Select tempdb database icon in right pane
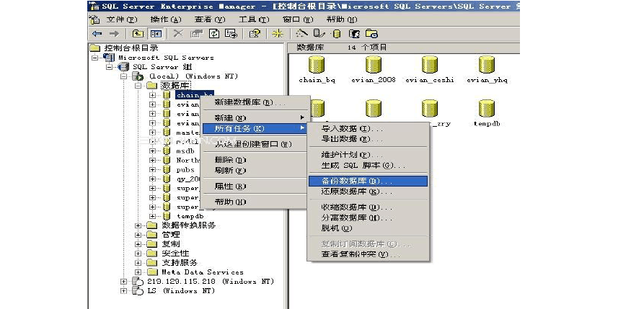The image size is (644, 309). pos(487,109)
